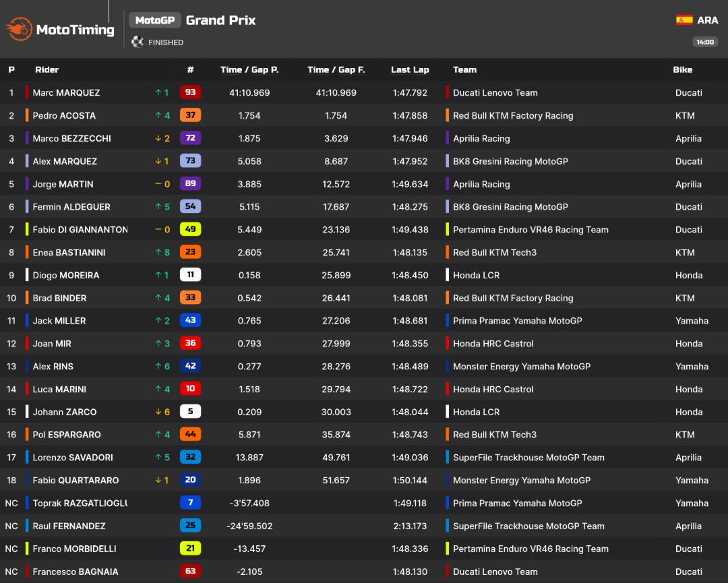Click the Time / Gap P. column header
Screen dimensions: 728x583
[x=249, y=69]
